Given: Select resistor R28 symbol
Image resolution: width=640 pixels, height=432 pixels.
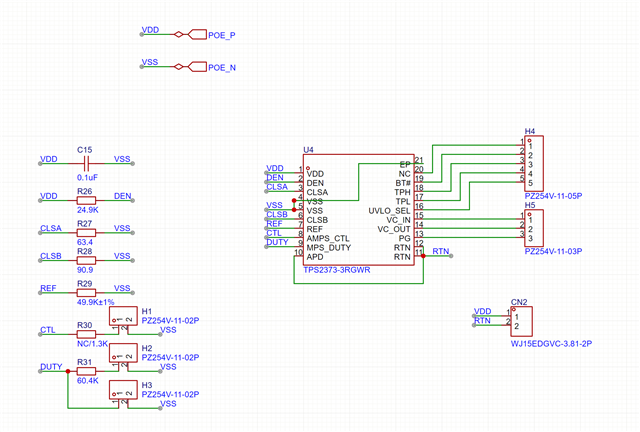Looking at the screenshot, I should (x=87, y=261).
